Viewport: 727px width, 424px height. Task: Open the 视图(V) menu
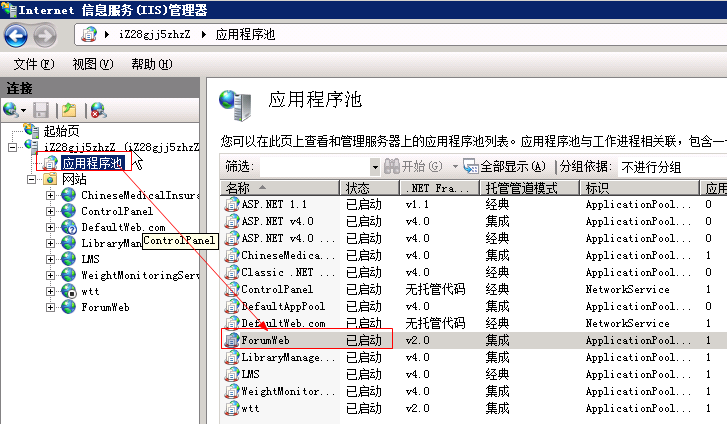click(x=93, y=64)
